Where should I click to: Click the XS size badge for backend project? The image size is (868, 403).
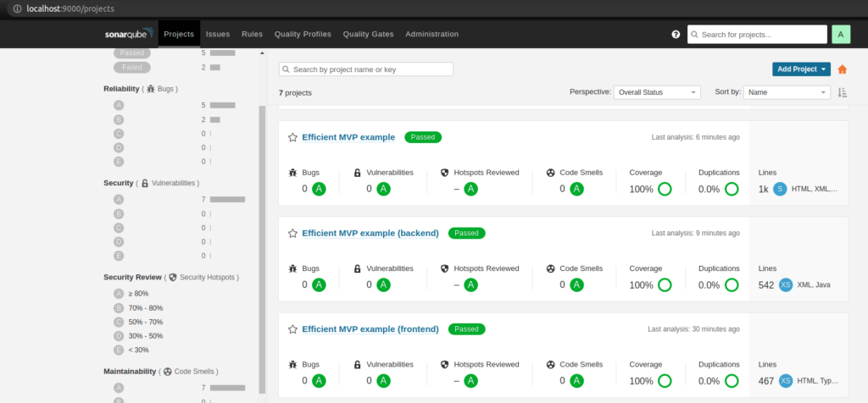786,284
